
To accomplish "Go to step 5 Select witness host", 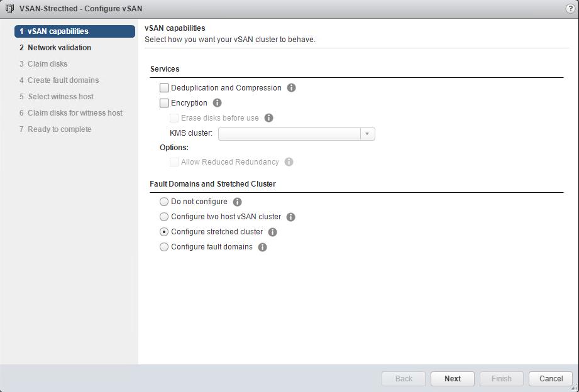I will (x=57, y=96).
